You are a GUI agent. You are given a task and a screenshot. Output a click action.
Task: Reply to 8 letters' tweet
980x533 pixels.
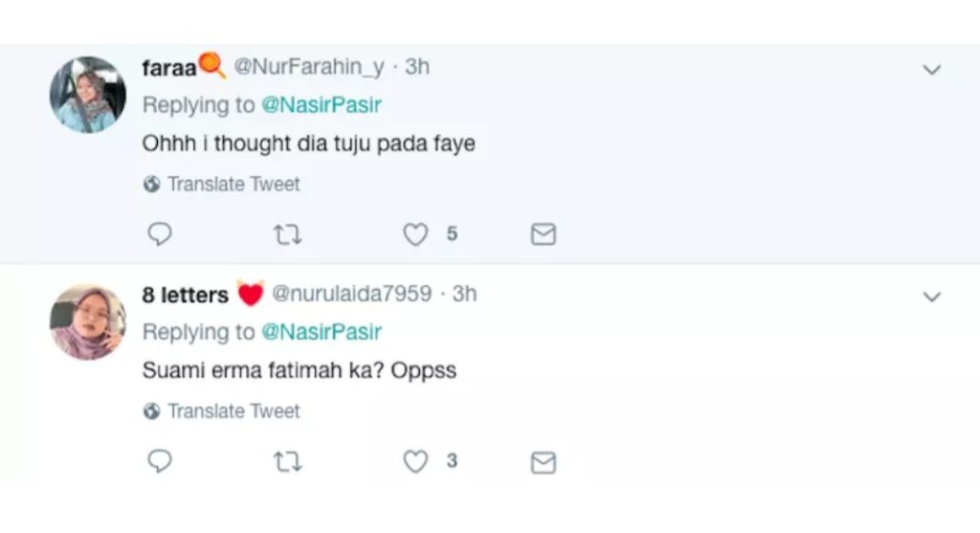pos(160,462)
